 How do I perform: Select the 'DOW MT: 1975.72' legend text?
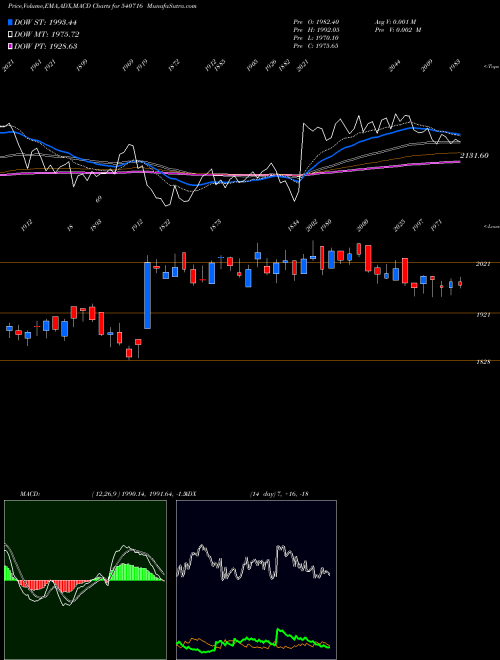tap(47, 34)
